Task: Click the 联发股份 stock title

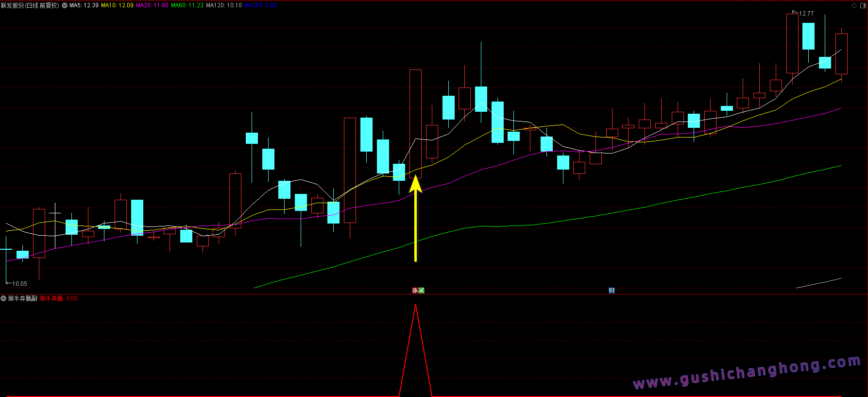Action: tap(30, 5)
